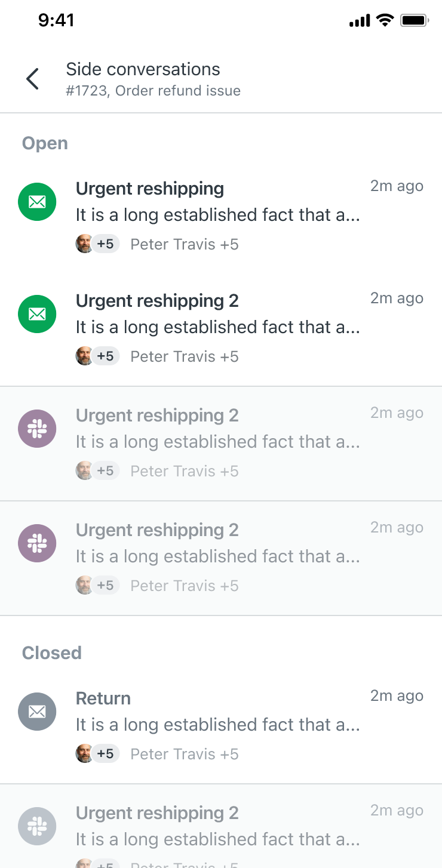Check the Wi-Fi status icon

385,21
